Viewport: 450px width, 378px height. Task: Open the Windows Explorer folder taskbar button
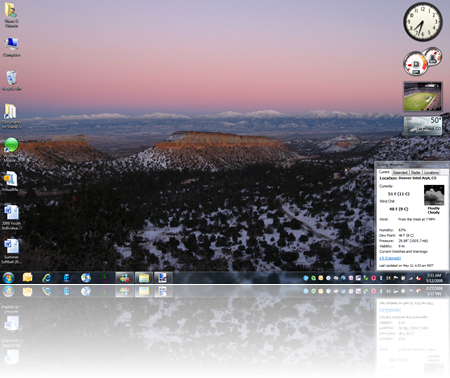coord(144,277)
